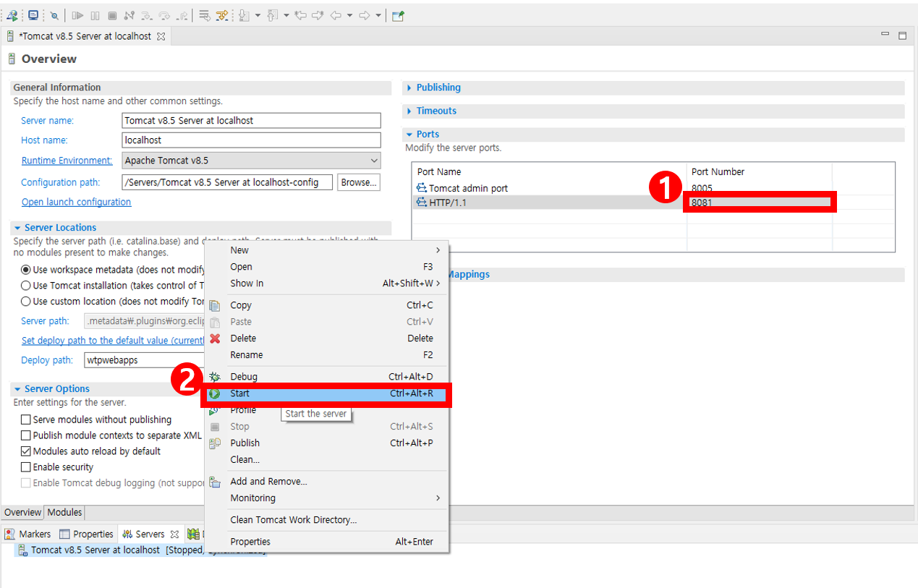Open the Back history dropdown arrow
The image size is (918, 588).
(349, 15)
